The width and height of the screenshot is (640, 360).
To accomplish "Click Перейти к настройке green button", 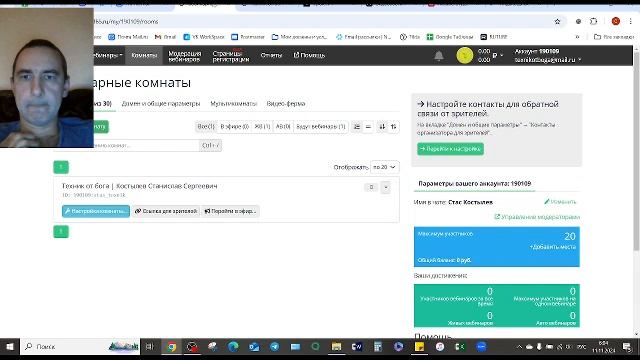I will click(x=450, y=149).
